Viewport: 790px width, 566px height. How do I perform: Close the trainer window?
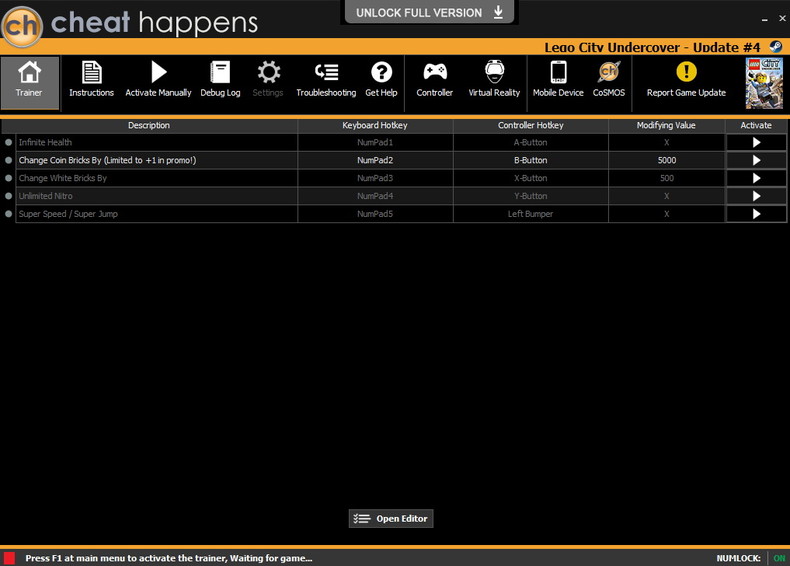pyautogui.click(x=782, y=18)
